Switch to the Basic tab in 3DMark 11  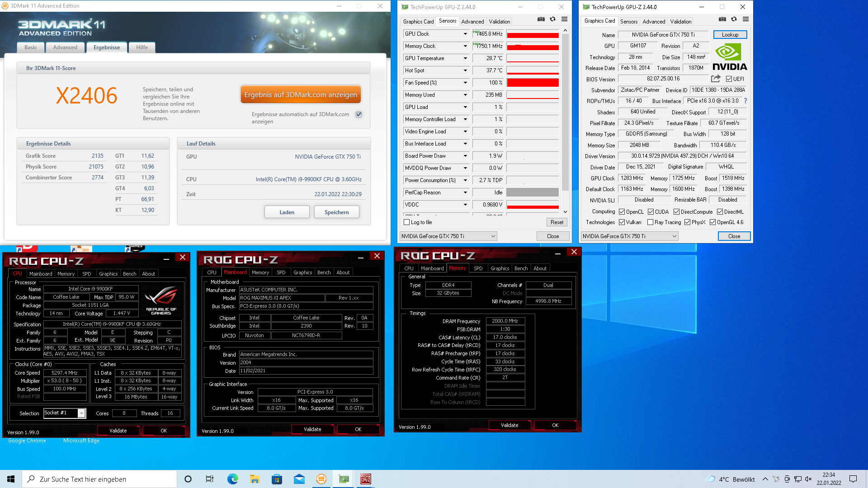(31, 47)
